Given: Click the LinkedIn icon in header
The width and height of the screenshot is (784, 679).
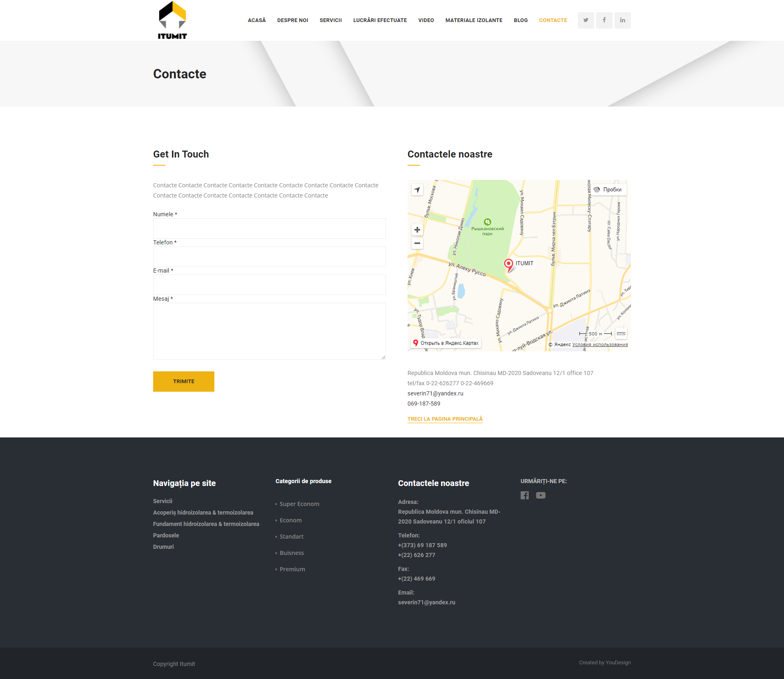Looking at the screenshot, I should pos(622,20).
